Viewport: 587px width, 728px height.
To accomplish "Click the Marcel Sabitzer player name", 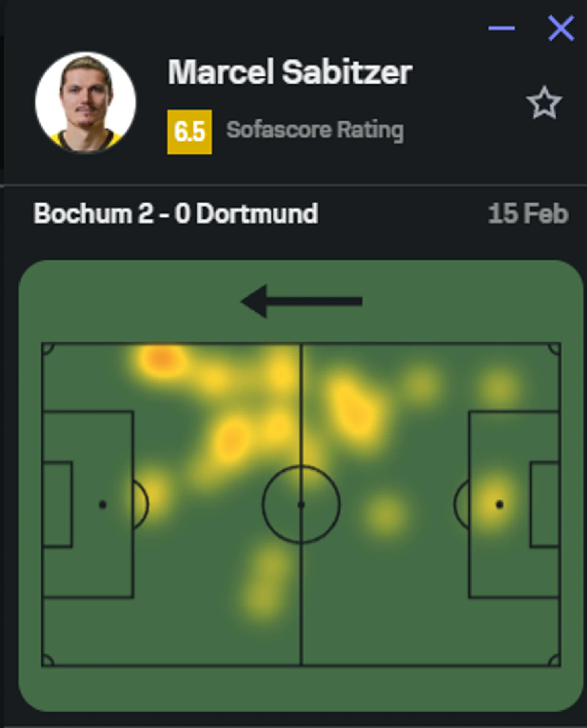I will point(290,72).
